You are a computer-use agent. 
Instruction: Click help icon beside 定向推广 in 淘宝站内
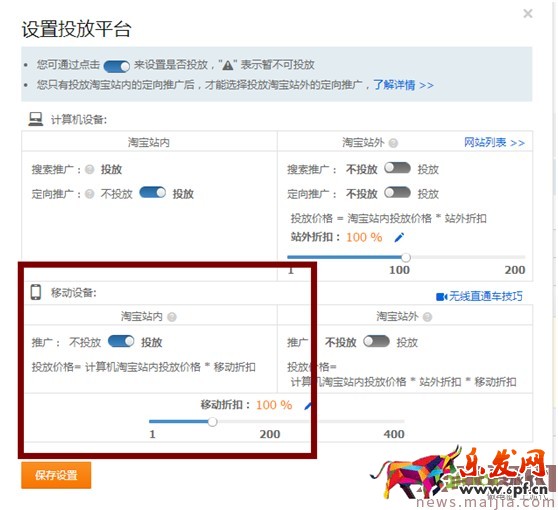pyautogui.click(x=90, y=194)
